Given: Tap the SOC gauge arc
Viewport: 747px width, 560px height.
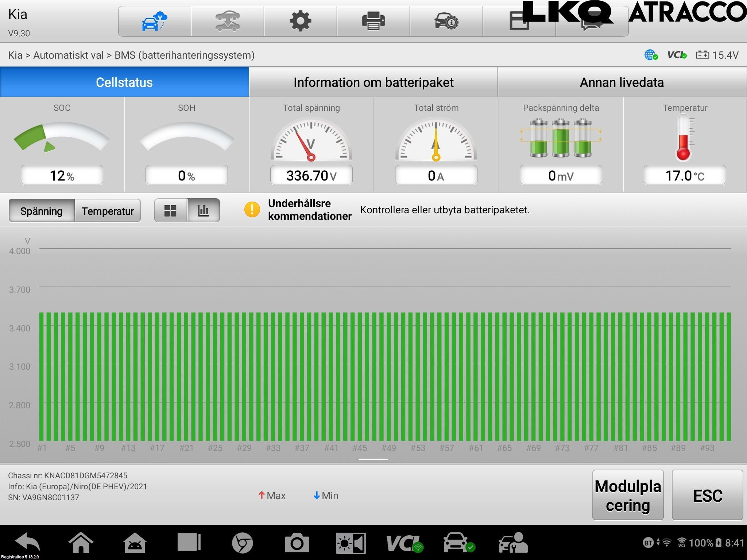Looking at the screenshot, I should pos(62,137).
